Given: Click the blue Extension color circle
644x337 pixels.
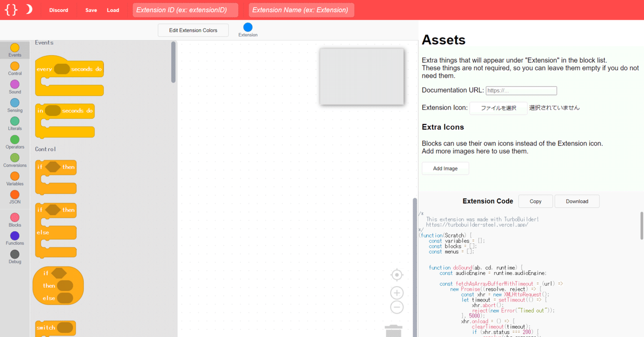Looking at the screenshot, I should (x=248, y=27).
